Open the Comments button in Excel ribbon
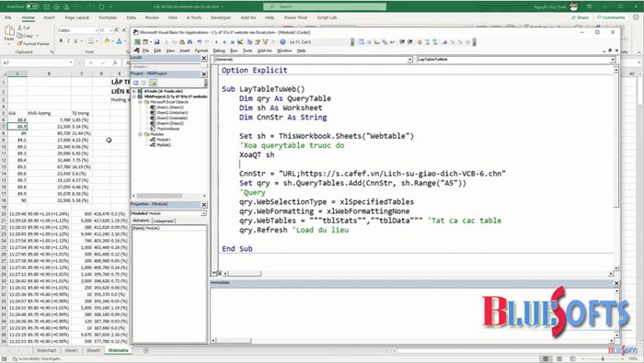 coord(611,17)
